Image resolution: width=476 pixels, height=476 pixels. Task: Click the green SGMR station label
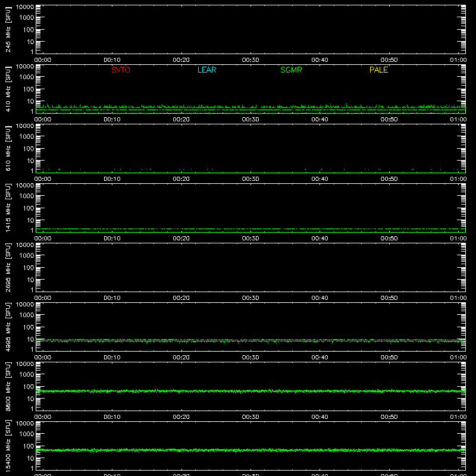click(x=291, y=70)
